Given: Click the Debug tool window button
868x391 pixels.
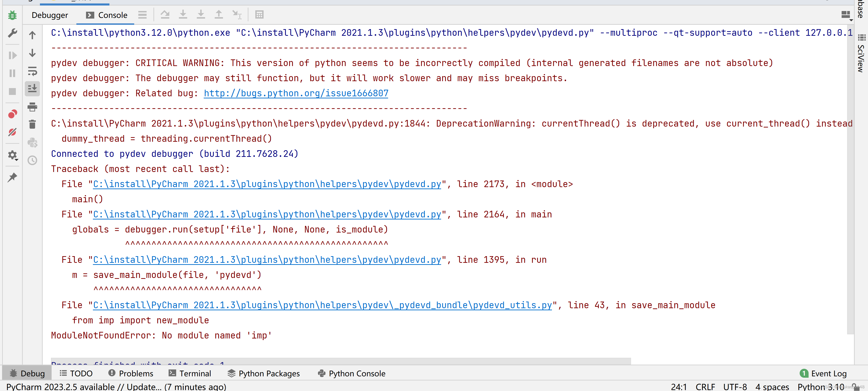Looking at the screenshot, I should pos(27,373).
